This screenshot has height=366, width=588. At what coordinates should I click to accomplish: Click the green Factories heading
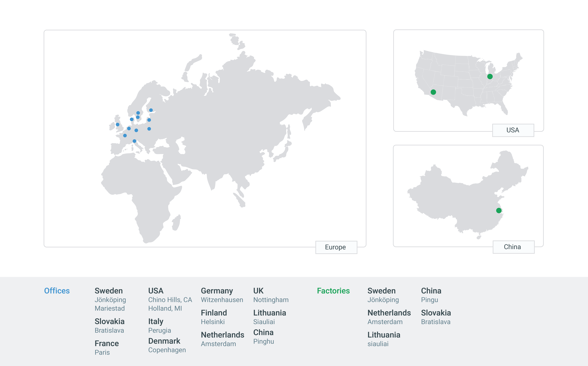333,291
